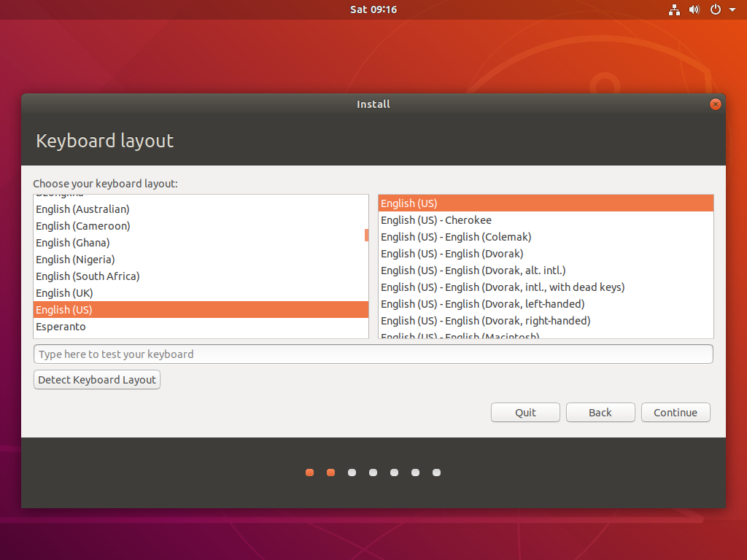Viewport: 747px width, 560px height.
Task: Select English (UK) layout
Action: [x=201, y=293]
